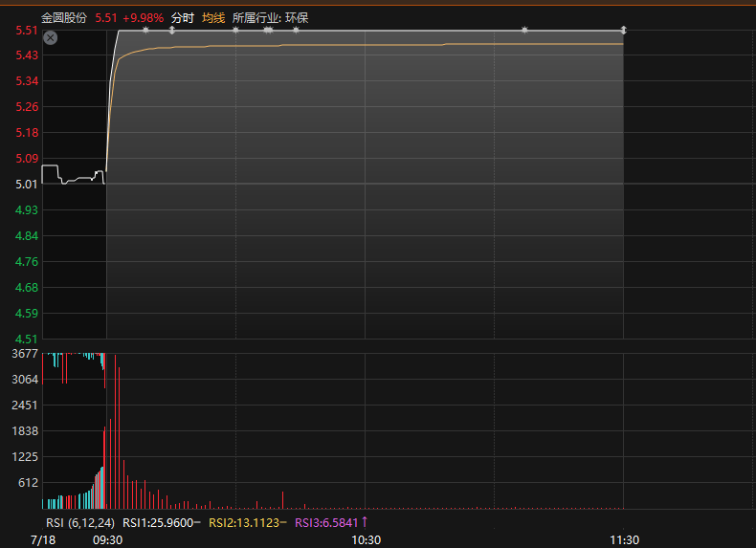Click the circular X close icon on chart
The width and height of the screenshot is (756, 548).
point(50,37)
